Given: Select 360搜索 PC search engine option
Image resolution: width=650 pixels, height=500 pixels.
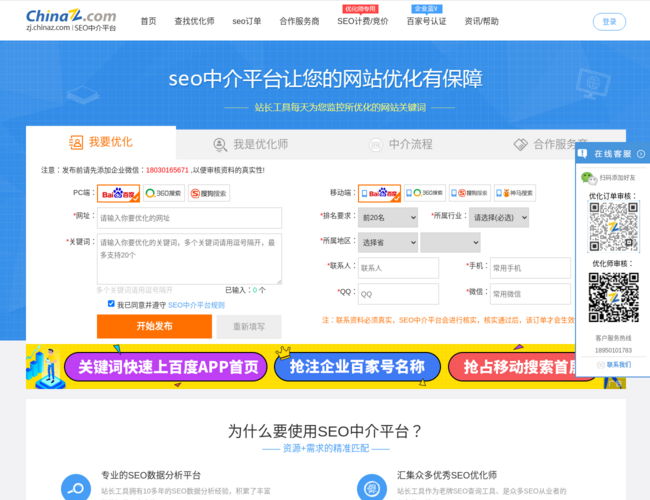Looking at the screenshot, I should 164,193.
